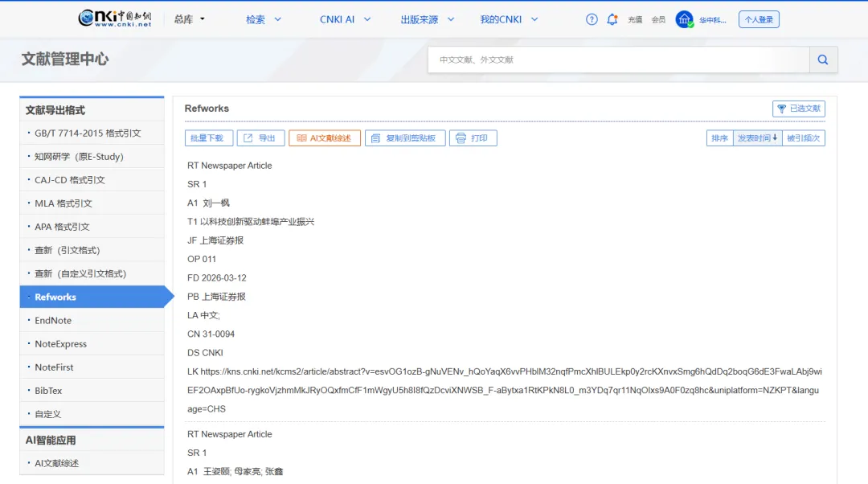The height and width of the screenshot is (484, 868).
Task: Click the kns.cnki.net article link
Action: (x=504, y=390)
